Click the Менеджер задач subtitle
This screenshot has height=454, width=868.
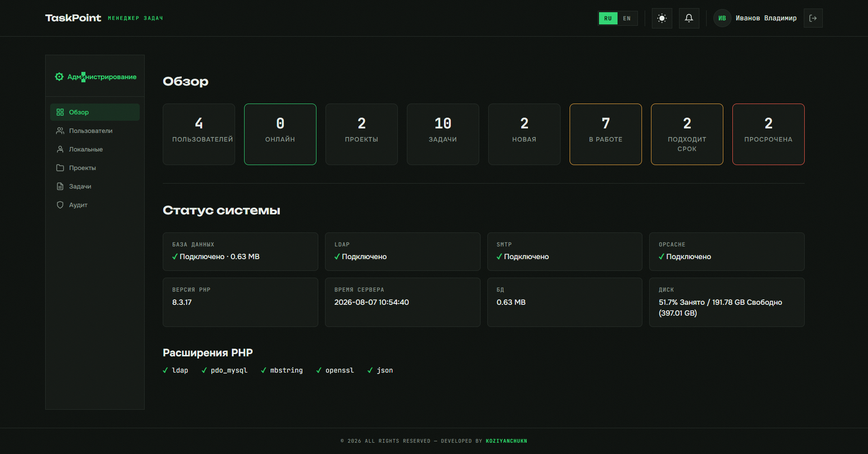[x=136, y=18]
